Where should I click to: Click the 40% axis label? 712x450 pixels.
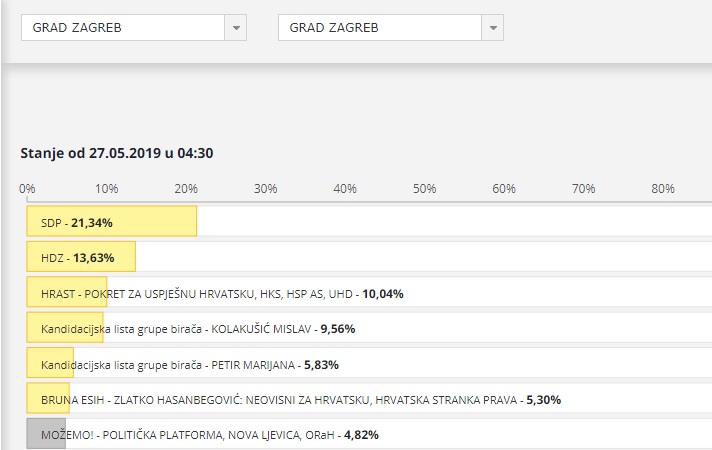point(345,188)
